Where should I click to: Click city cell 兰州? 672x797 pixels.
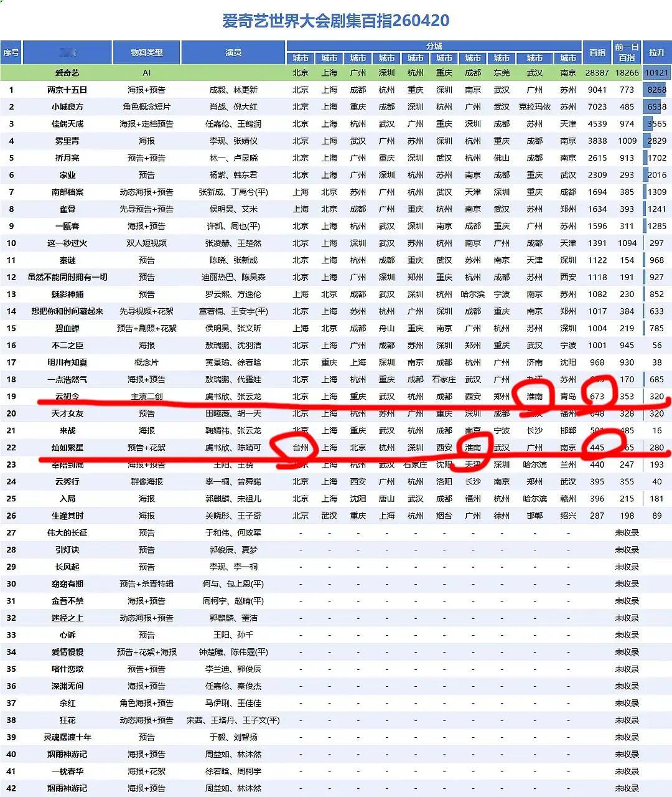568,465
